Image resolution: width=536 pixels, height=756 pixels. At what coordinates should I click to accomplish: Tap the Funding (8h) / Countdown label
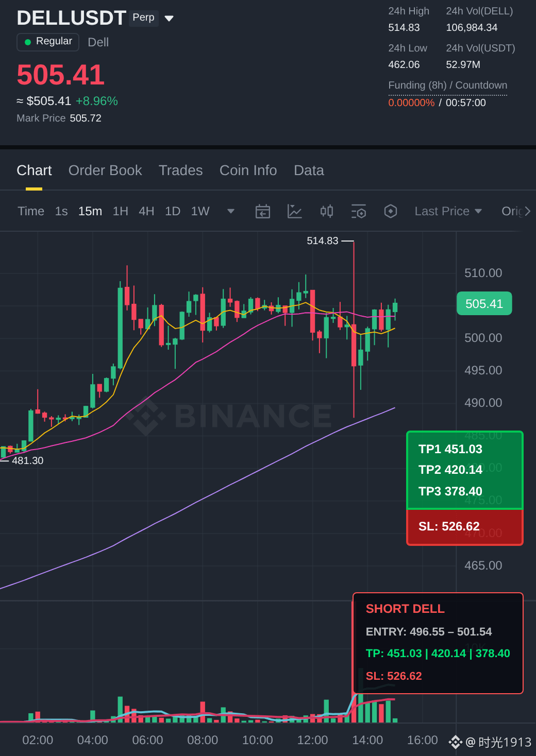click(448, 85)
